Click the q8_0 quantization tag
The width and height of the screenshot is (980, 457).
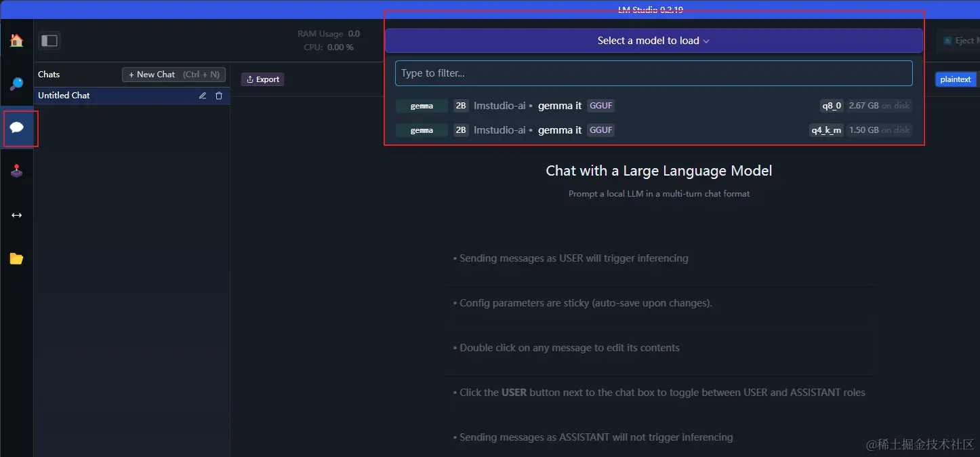832,106
